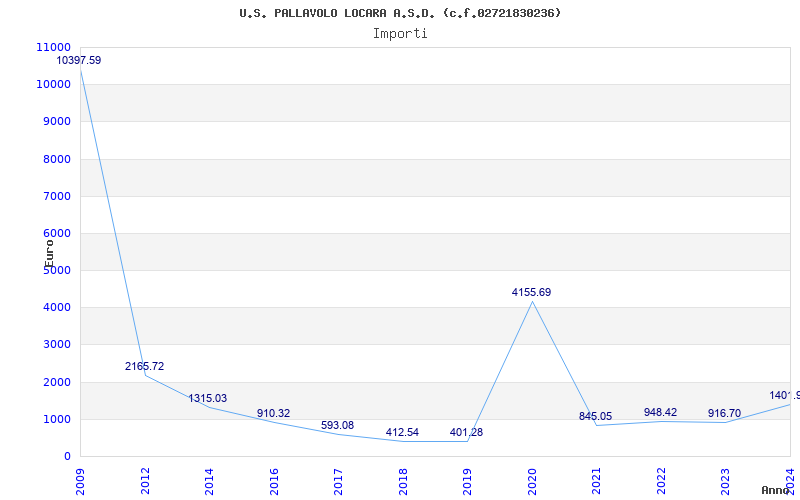Select the 916.70 data label
The width and height of the screenshot is (800, 500).
pyautogui.click(x=724, y=413)
